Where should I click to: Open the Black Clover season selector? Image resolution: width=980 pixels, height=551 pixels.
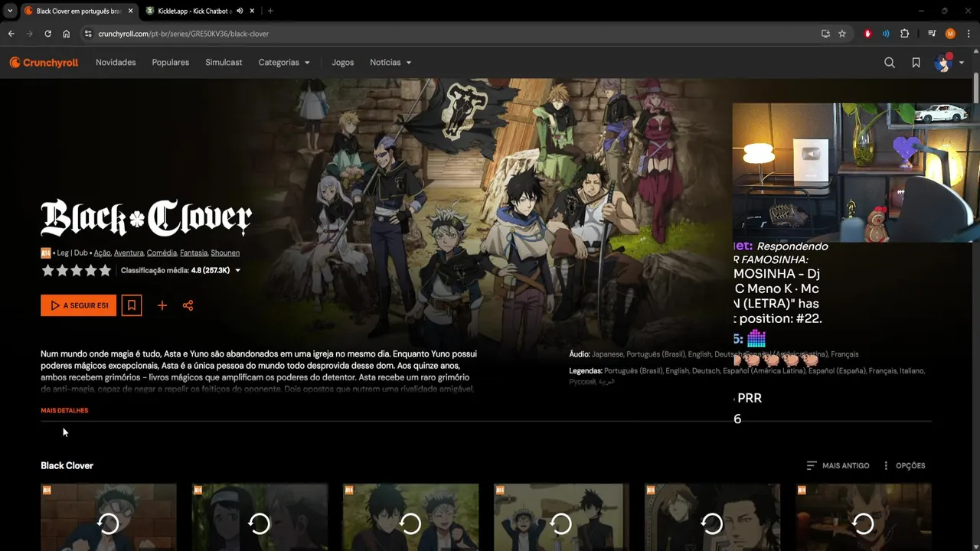pyautogui.click(x=67, y=465)
